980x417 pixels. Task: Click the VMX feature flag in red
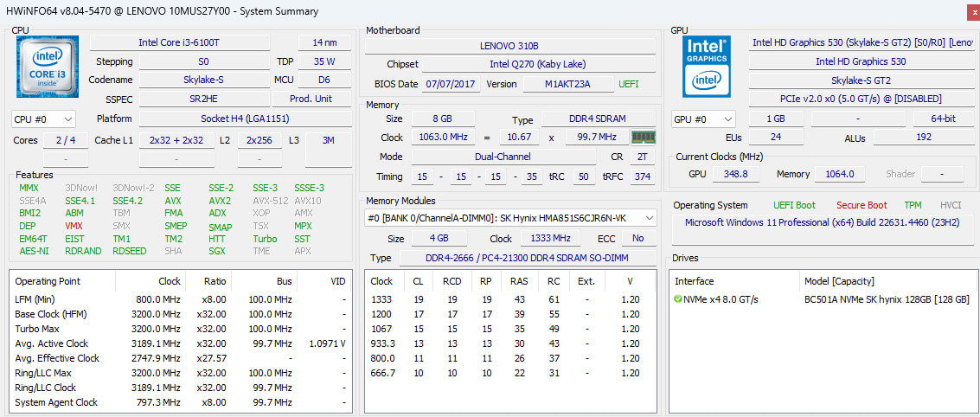pyautogui.click(x=74, y=226)
